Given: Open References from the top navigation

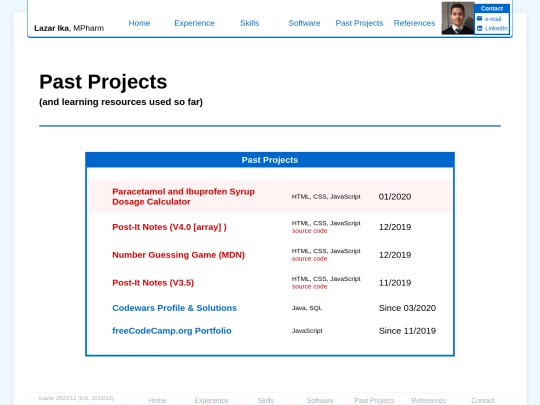Looking at the screenshot, I should [x=414, y=23].
